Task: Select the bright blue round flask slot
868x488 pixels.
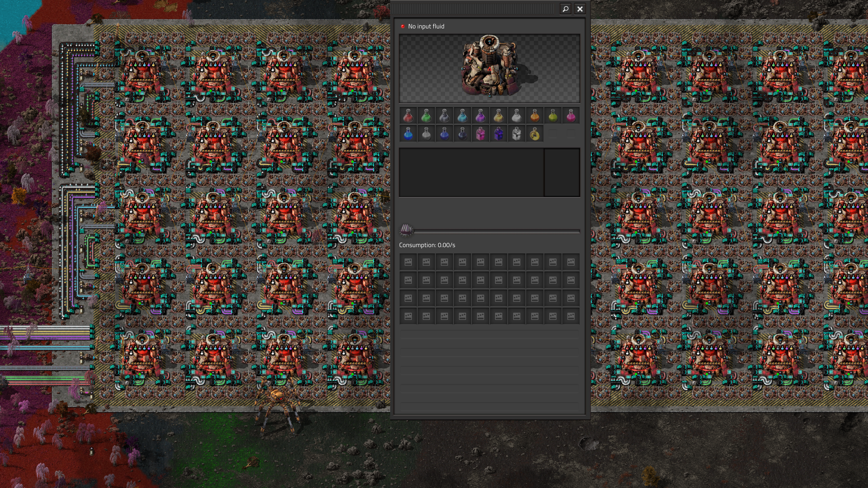Action: pyautogui.click(x=408, y=134)
